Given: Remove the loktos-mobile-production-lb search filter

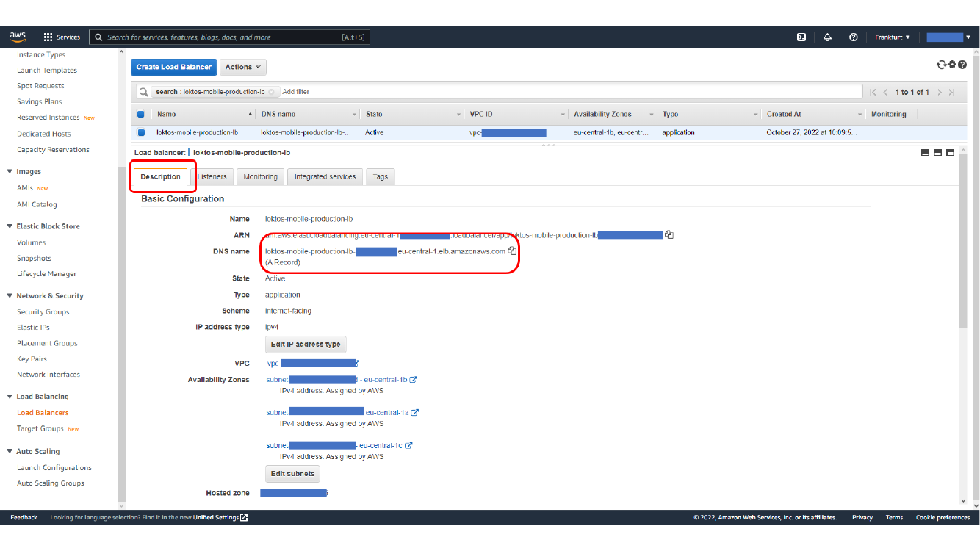Looking at the screenshot, I should (271, 92).
